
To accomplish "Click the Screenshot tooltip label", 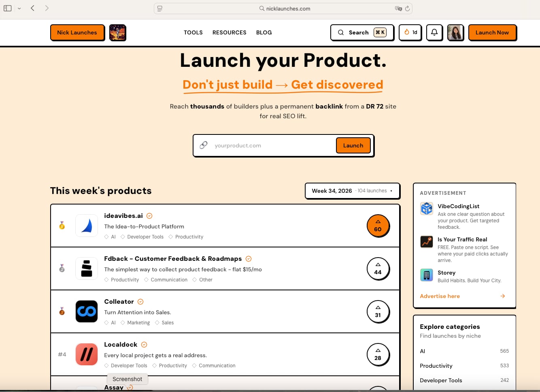I will click(x=128, y=379).
